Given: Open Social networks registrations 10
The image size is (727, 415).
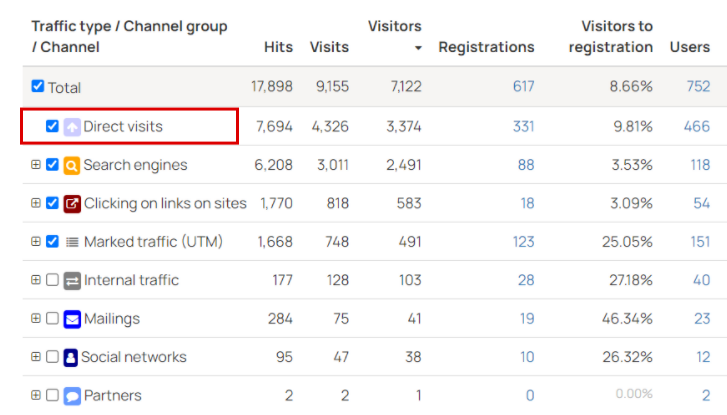Looking at the screenshot, I should click(x=527, y=357).
